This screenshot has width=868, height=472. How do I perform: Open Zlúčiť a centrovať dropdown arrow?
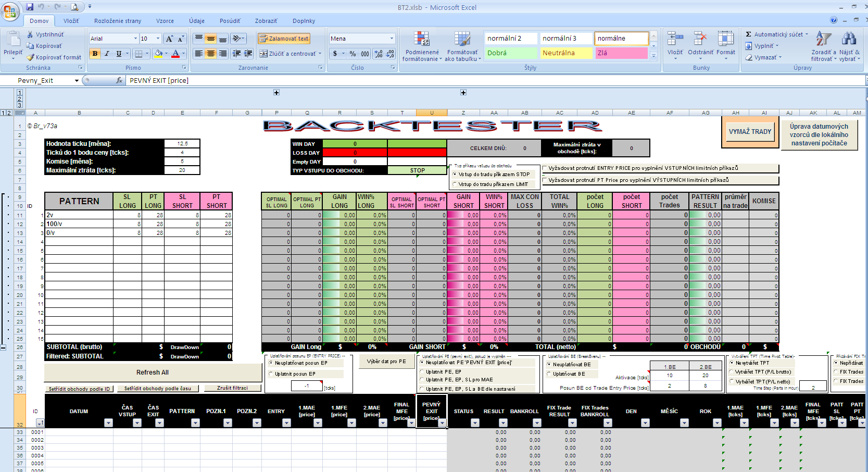coord(320,54)
